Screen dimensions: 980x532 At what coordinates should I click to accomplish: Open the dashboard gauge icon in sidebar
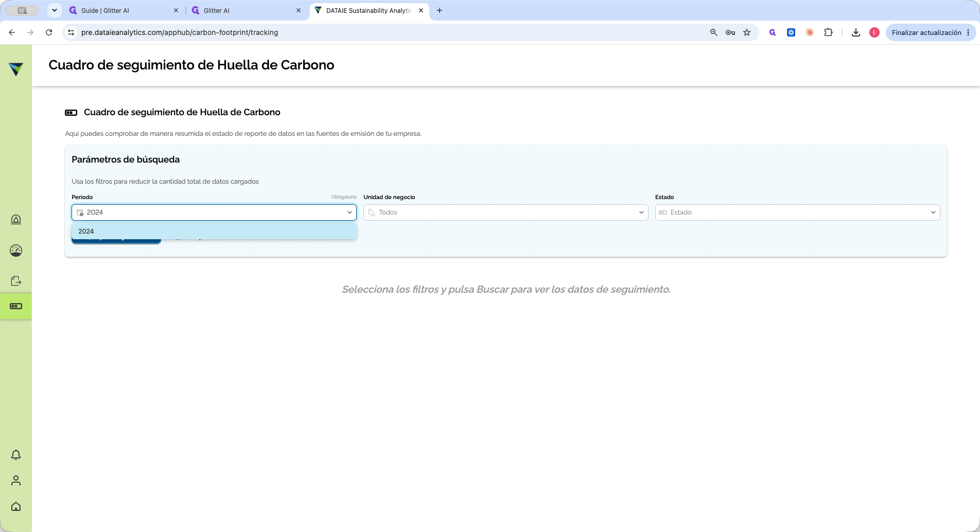tap(16, 251)
